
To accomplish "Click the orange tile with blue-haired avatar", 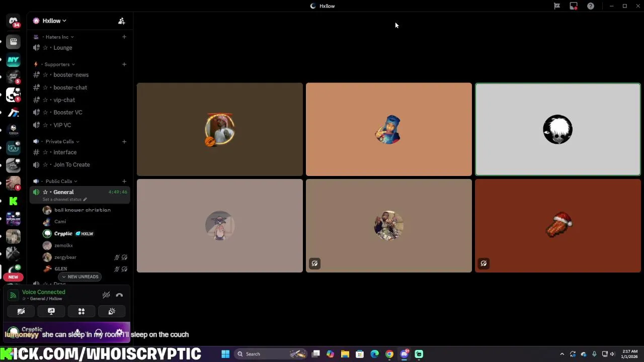I will [389, 130].
